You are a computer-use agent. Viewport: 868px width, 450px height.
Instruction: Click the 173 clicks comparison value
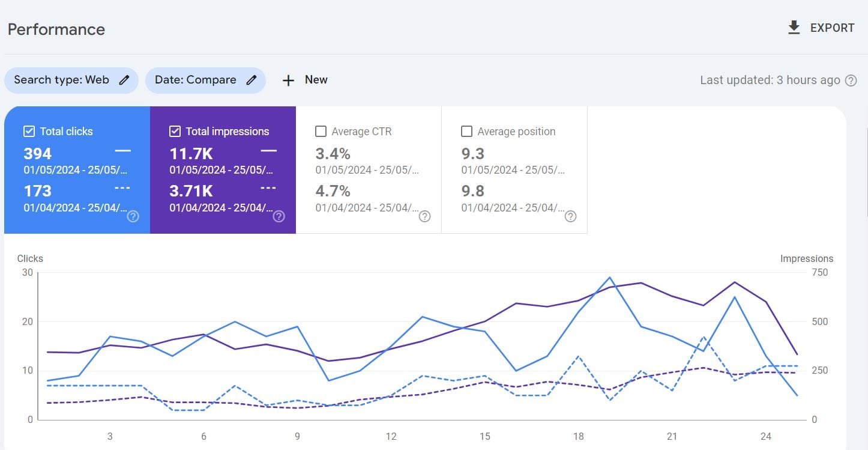click(x=37, y=191)
